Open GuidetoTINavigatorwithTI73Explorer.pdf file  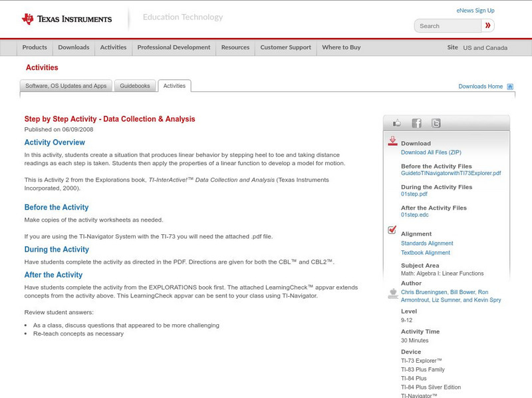[451, 173]
